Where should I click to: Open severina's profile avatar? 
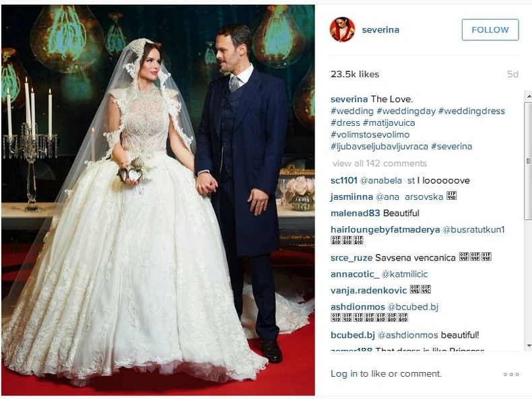[x=342, y=30]
